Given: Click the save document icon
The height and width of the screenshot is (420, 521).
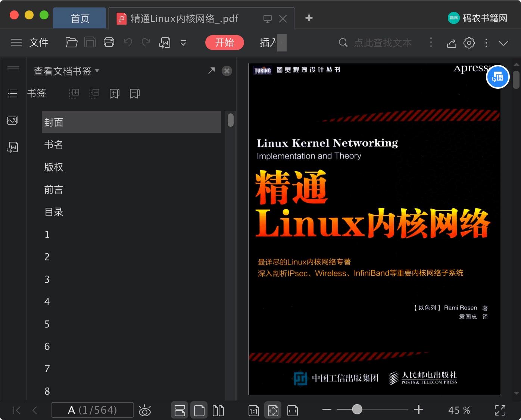Looking at the screenshot, I should (90, 43).
